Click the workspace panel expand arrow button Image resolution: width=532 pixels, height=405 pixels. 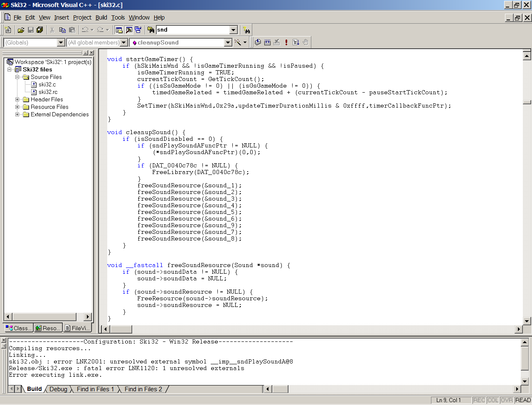pos(86,53)
